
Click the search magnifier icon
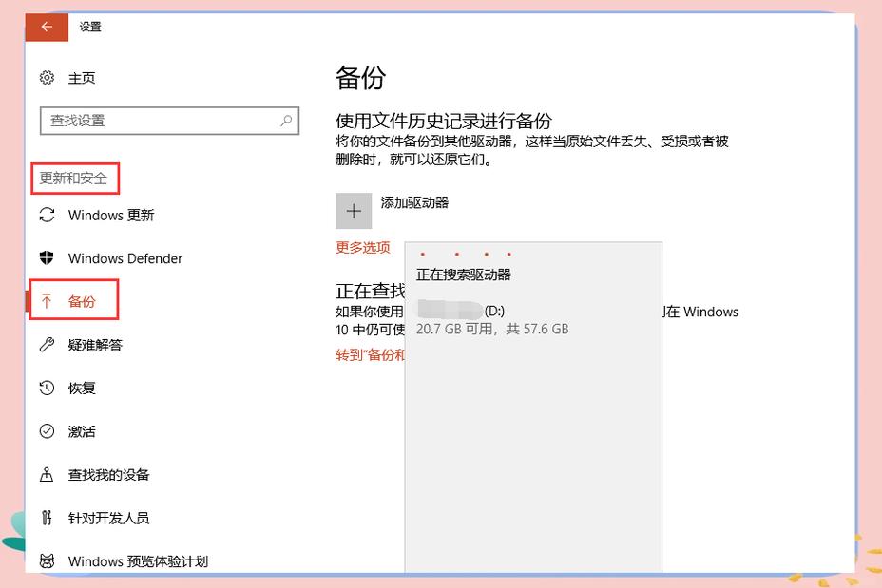pos(286,121)
